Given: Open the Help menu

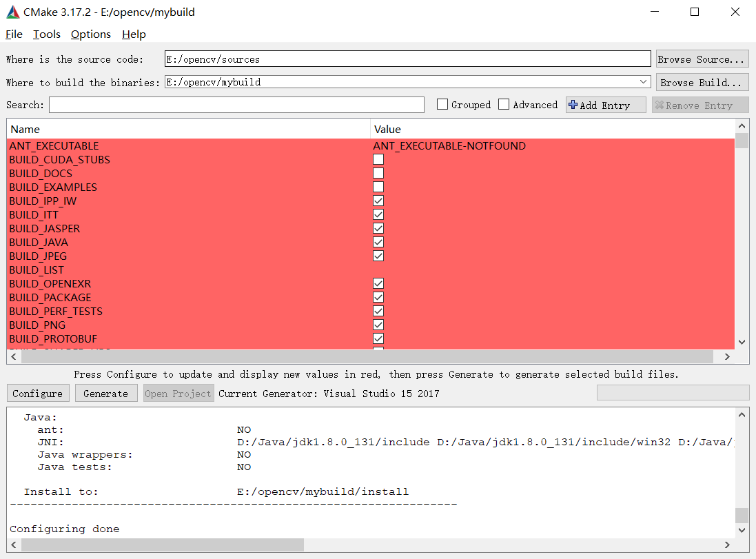Looking at the screenshot, I should [x=134, y=34].
